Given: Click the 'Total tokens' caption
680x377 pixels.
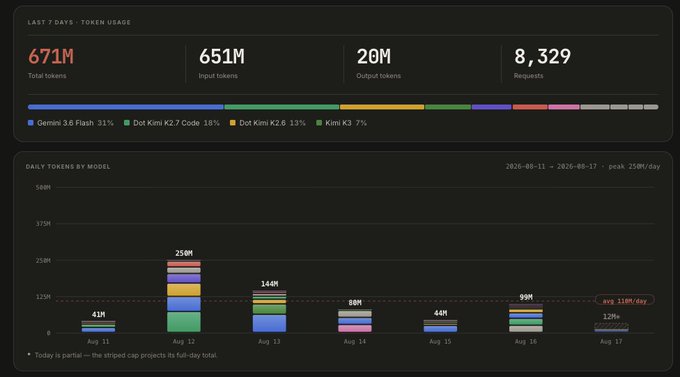Looking at the screenshot, I should coord(47,75).
